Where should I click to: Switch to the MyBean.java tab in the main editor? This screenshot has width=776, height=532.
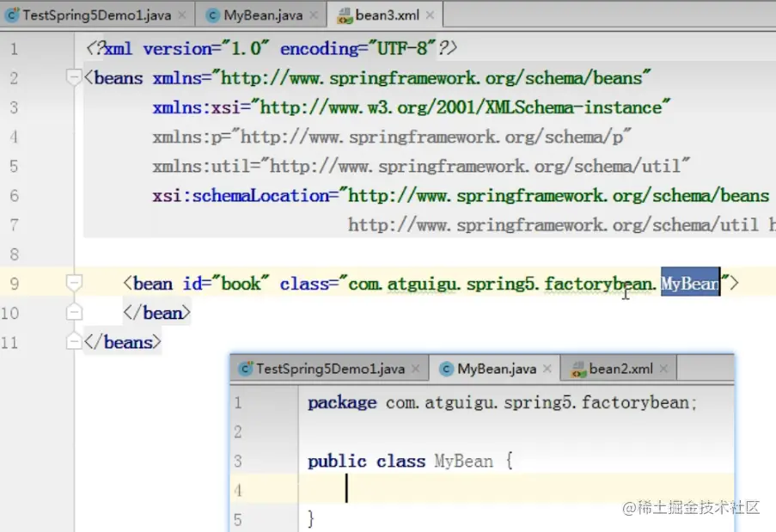(260, 15)
